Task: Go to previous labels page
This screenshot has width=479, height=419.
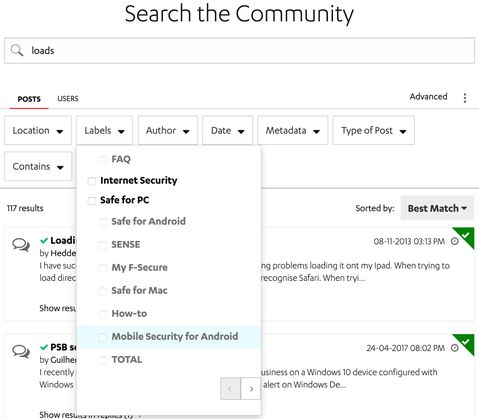Action: click(x=230, y=389)
